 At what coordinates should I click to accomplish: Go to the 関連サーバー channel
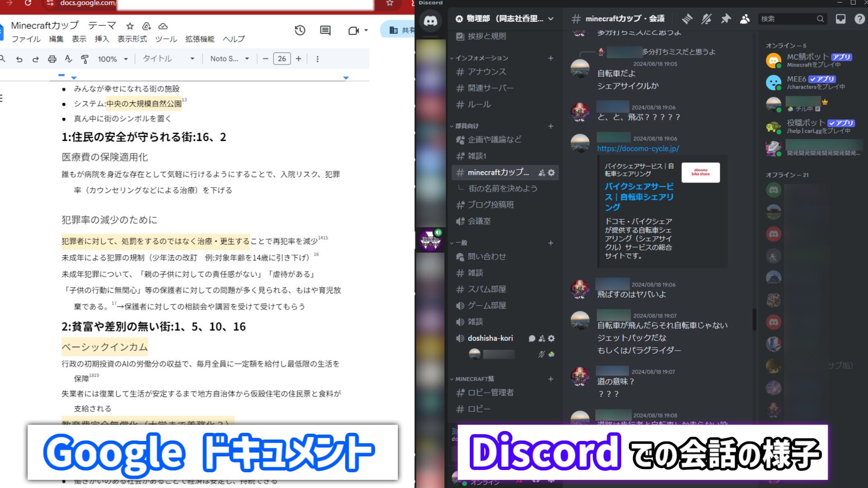coord(505,88)
